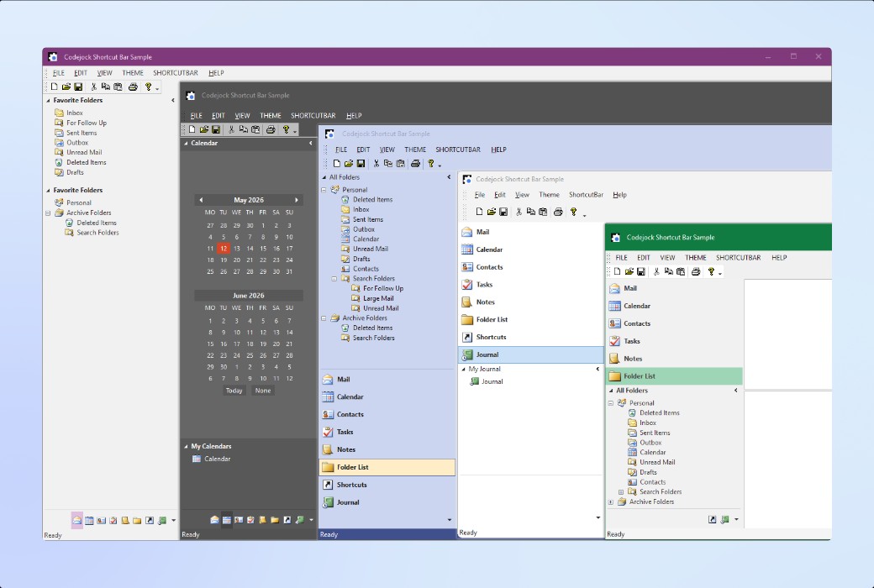The height and width of the screenshot is (588, 874).
Task: Open the VIEW menu in the green-titled window
Action: 667,258
